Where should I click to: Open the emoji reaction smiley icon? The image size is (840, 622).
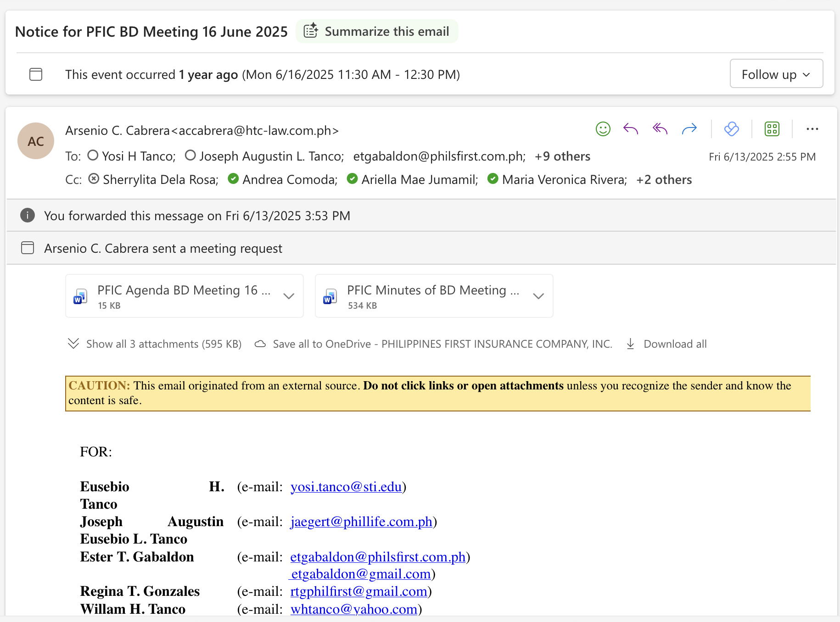click(603, 129)
